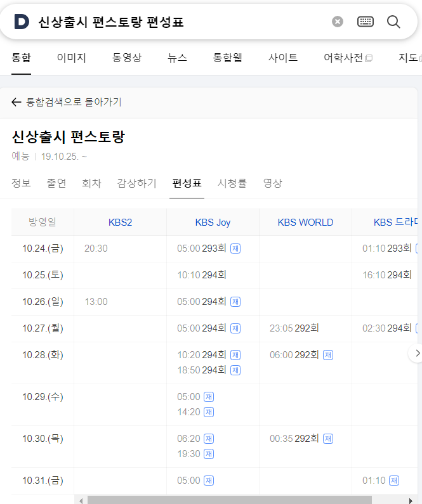Click the 방영일 column header
Image resolution: width=422 pixels, height=504 pixels.
click(x=43, y=222)
